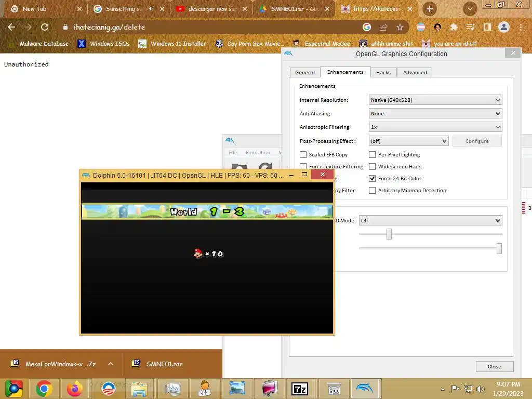This screenshot has width=532, height=399.
Task: Enable Widescreen Hack checkbox
Action: tap(372, 167)
